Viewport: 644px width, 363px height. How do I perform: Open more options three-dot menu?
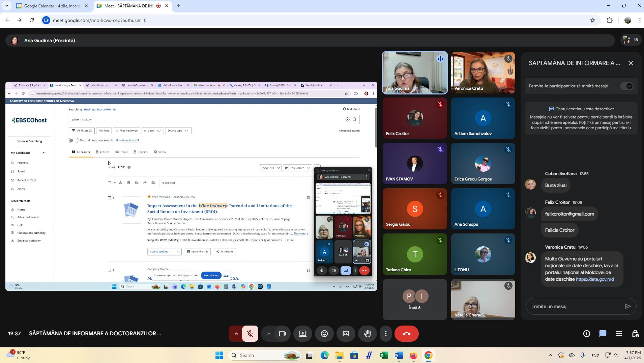tap(385, 334)
